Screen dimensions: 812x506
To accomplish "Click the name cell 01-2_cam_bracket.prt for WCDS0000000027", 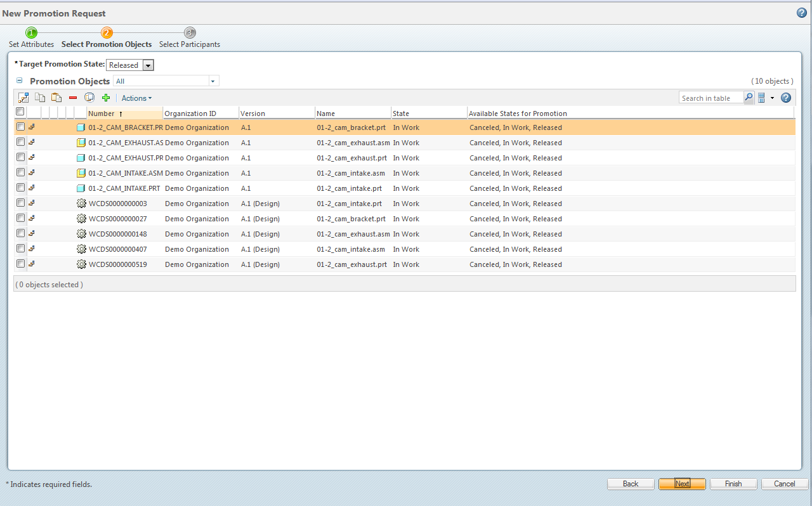I will 351,219.
